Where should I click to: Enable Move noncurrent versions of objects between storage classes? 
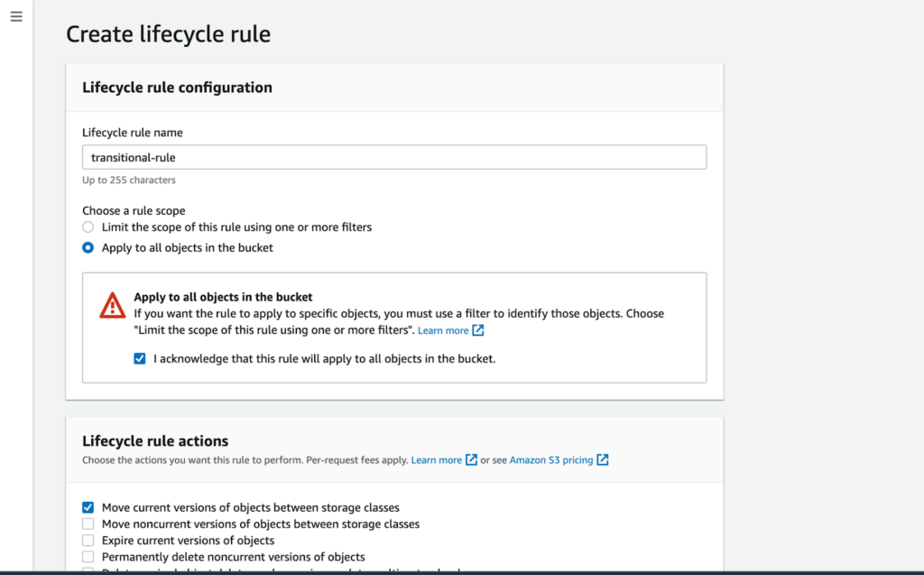pos(88,524)
